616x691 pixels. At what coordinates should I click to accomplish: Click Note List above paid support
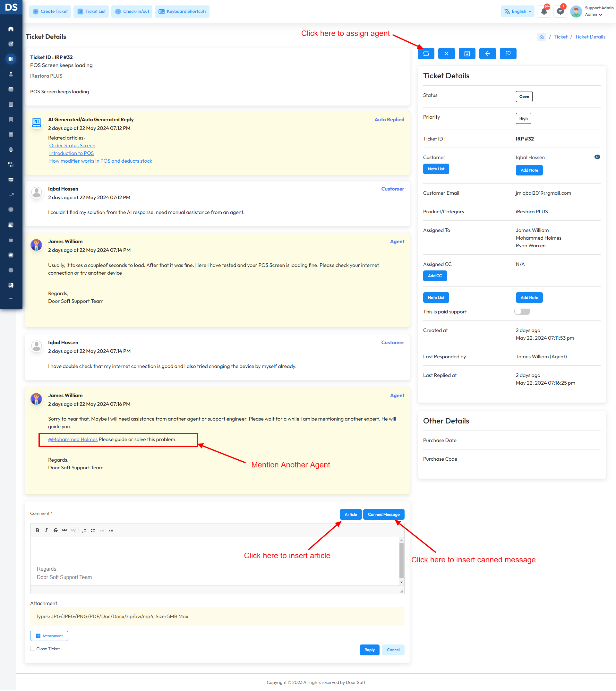click(436, 298)
